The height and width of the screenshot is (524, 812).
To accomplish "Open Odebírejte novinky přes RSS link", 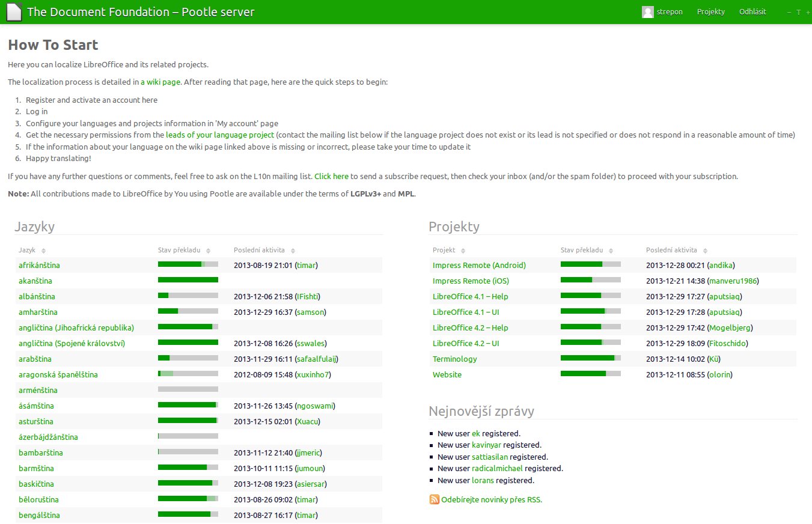I will (x=492, y=499).
